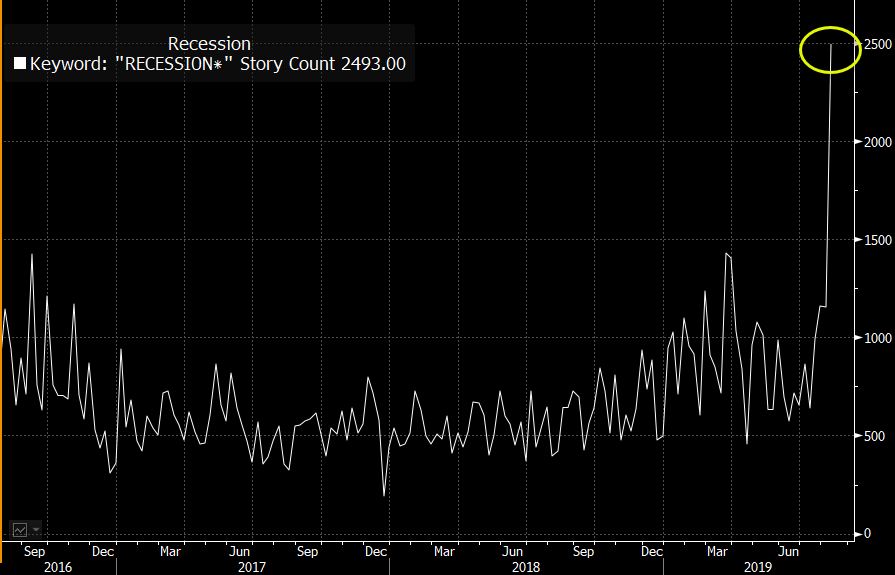The height and width of the screenshot is (575, 895).
Task: Click the 1000 value on the y-axis
Action: 878,338
